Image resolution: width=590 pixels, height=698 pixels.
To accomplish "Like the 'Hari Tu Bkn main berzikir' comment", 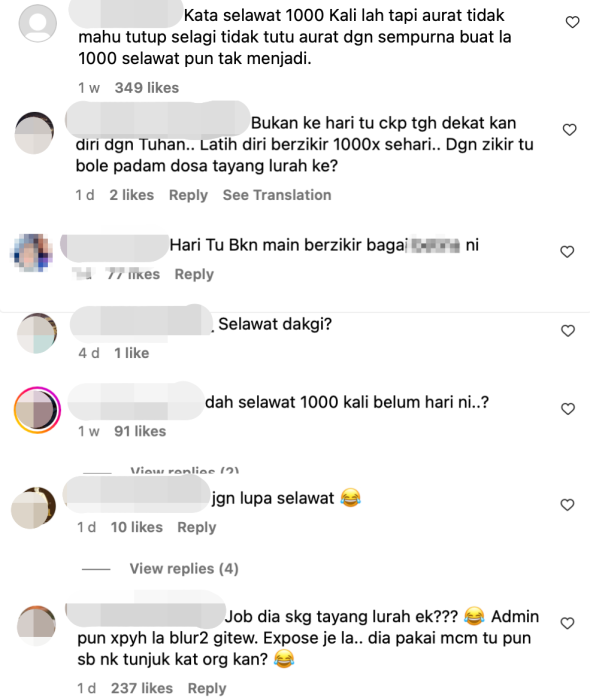I will (567, 252).
